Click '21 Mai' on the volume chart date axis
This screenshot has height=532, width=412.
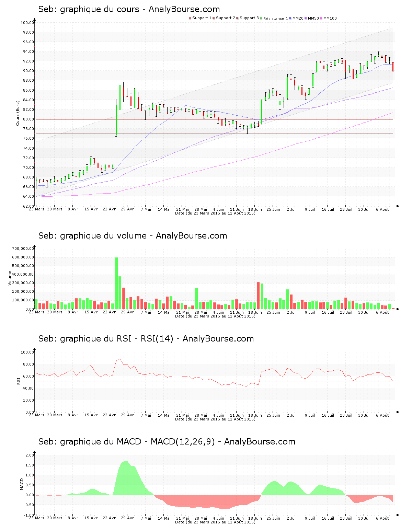[x=182, y=312]
